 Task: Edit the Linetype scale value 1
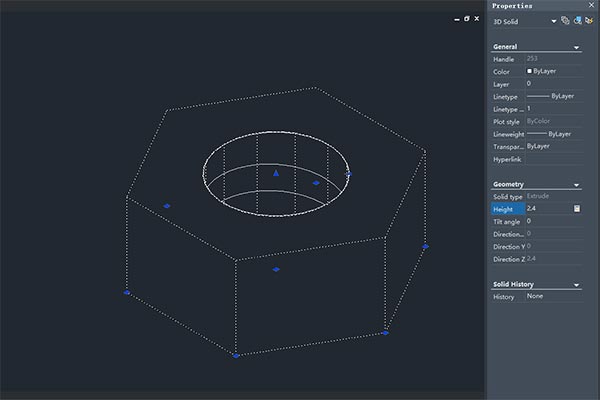tap(554, 109)
